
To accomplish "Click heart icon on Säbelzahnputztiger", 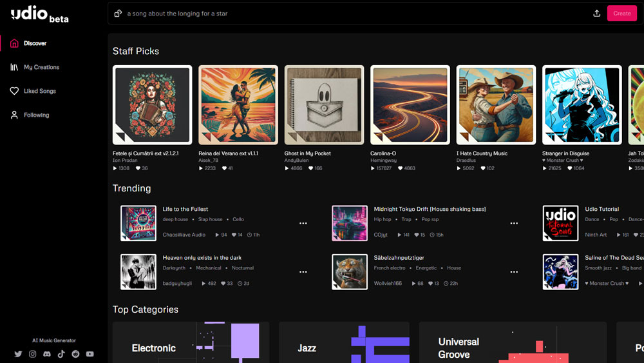I will click(x=430, y=283).
